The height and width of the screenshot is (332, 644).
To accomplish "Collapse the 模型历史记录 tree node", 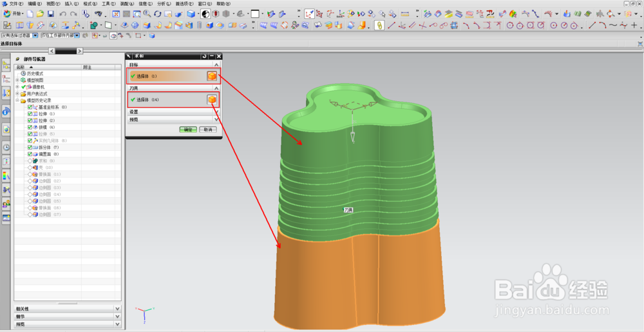I will (17, 101).
